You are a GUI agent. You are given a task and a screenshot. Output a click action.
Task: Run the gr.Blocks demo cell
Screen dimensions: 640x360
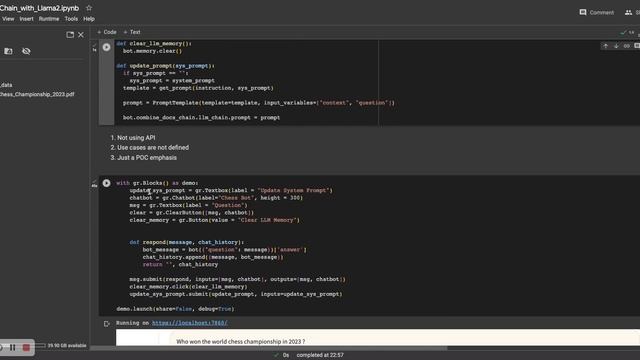tap(107, 183)
